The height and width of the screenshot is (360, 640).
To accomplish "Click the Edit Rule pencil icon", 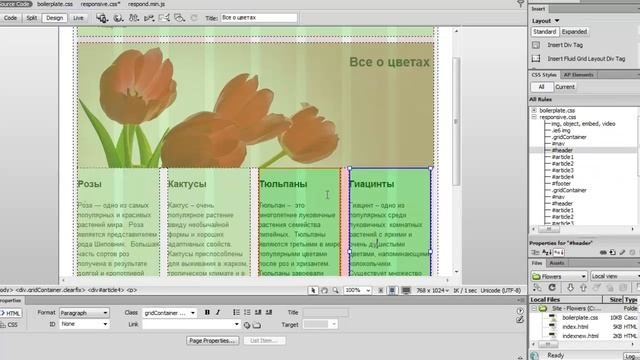I will pos(622,253).
